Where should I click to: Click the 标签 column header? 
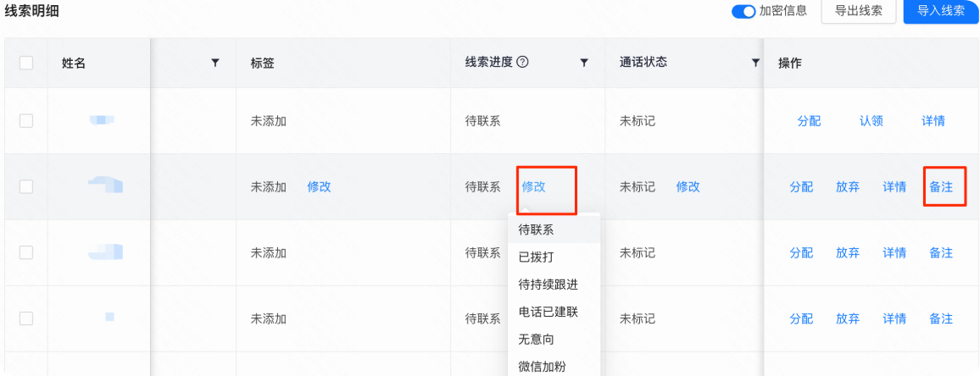point(263,63)
